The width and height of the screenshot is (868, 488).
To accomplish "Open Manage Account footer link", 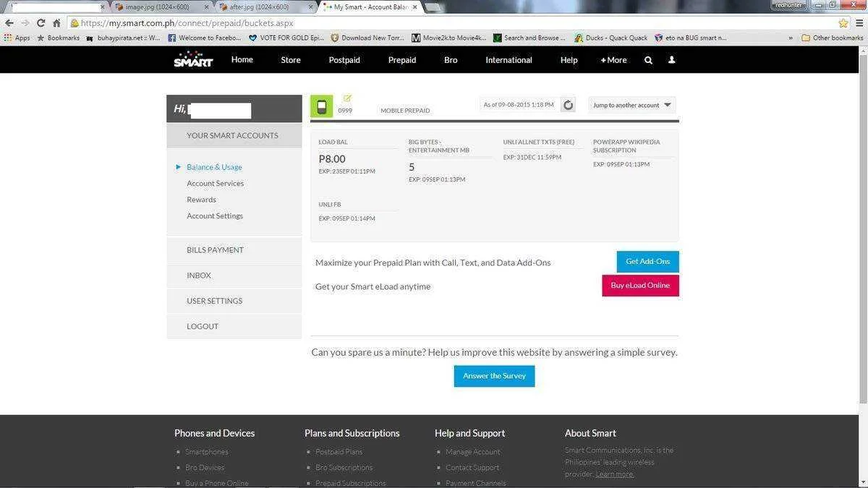I will click(x=473, y=452).
